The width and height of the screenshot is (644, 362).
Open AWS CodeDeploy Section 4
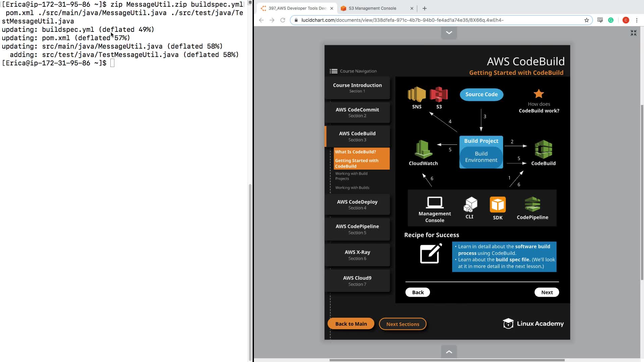click(357, 204)
